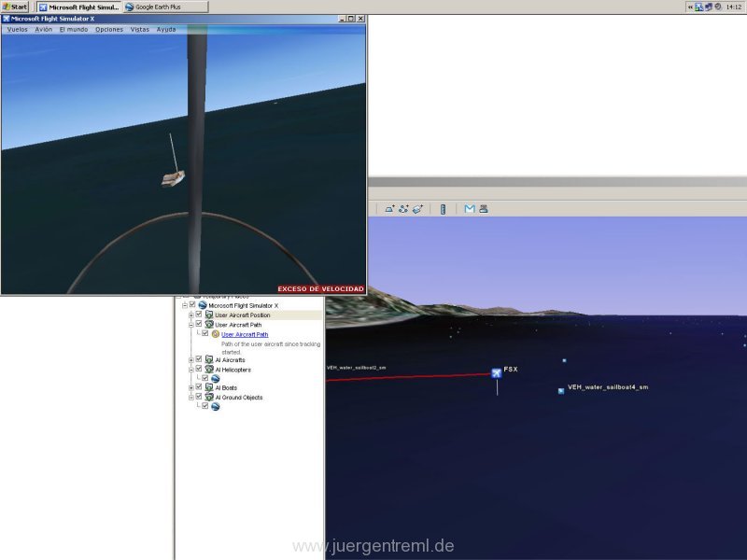Uncheck the User Aircraft Path folder checkbox
747x560 pixels.
(x=199, y=324)
